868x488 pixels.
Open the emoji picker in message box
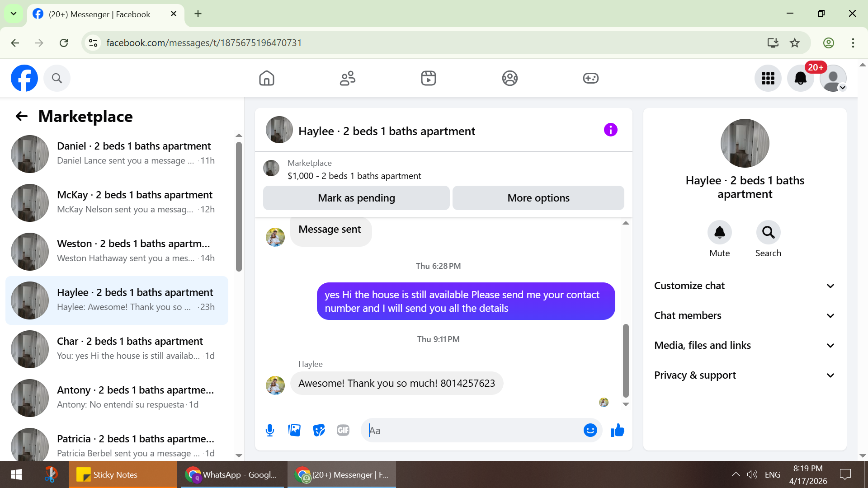pyautogui.click(x=590, y=430)
